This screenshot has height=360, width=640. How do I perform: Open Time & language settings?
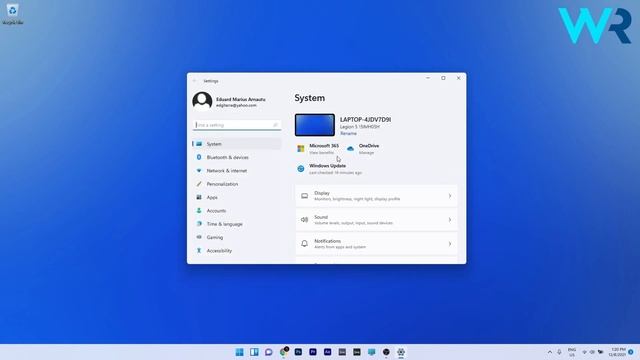tap(237, 224)
